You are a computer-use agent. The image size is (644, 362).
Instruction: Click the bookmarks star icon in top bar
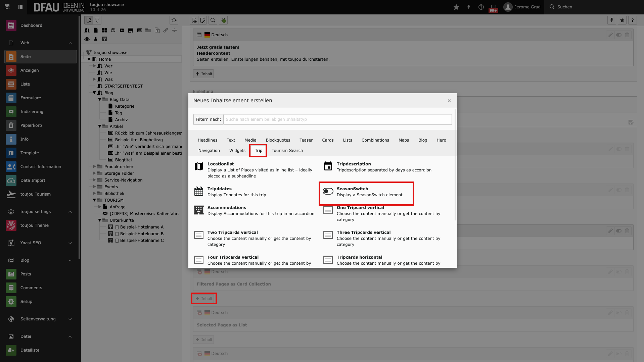(456, 7)
